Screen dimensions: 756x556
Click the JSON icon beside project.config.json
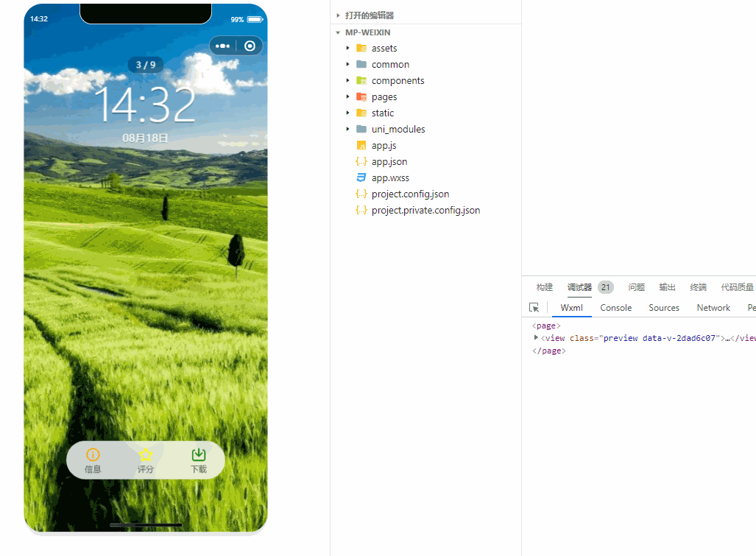(361, 194)
